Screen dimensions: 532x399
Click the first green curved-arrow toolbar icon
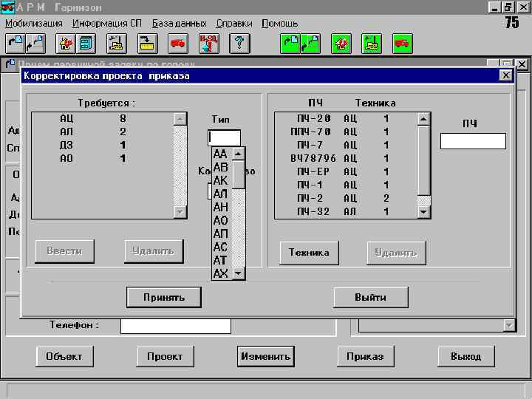pyautogui.click(x=290, y=44)
